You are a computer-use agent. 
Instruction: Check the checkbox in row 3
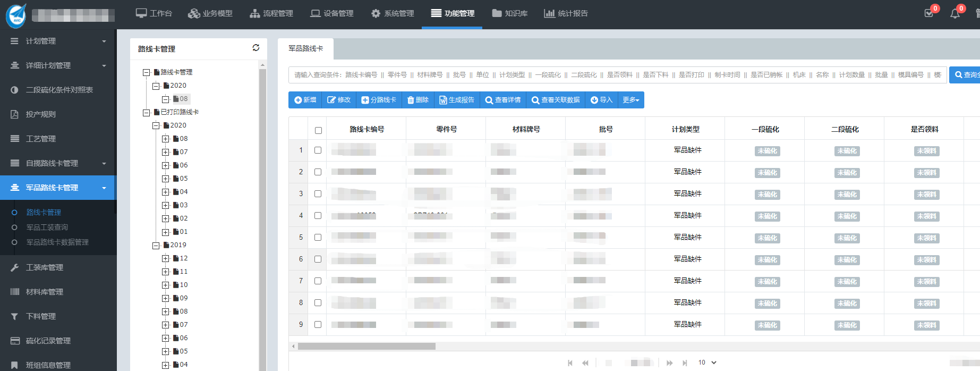pyautogui.click(x=318, y=194)
